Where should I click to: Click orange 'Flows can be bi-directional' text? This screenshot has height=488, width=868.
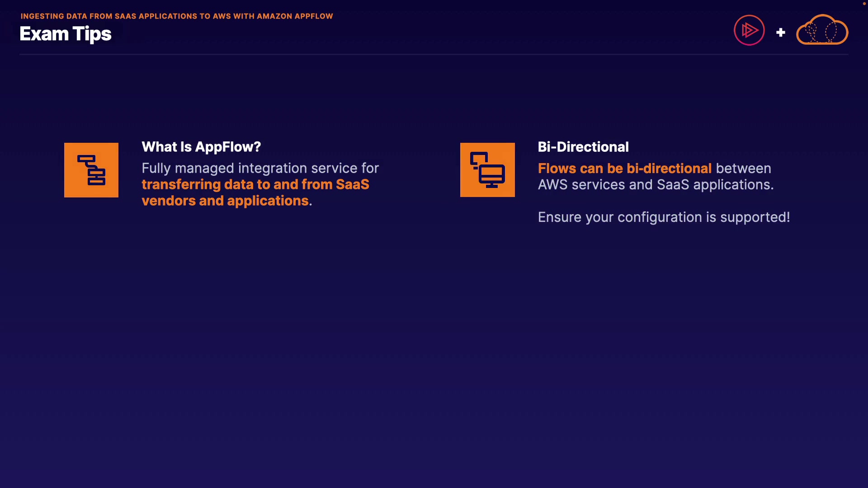tap(624, 168)
